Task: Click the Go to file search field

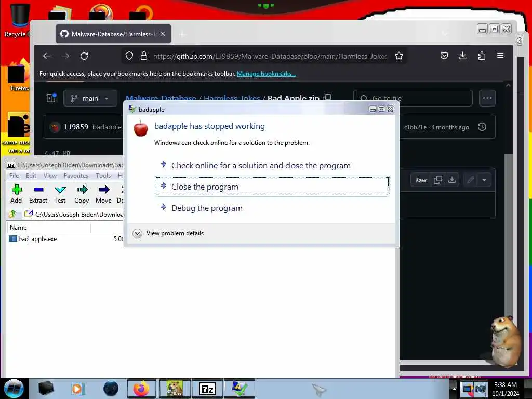Action: point(413,98)
